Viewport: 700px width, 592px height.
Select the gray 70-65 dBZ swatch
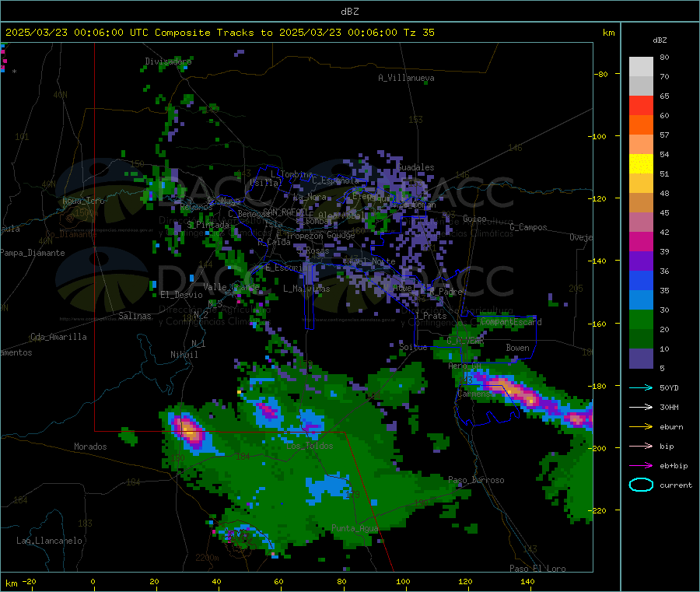(x=641, y=86)
